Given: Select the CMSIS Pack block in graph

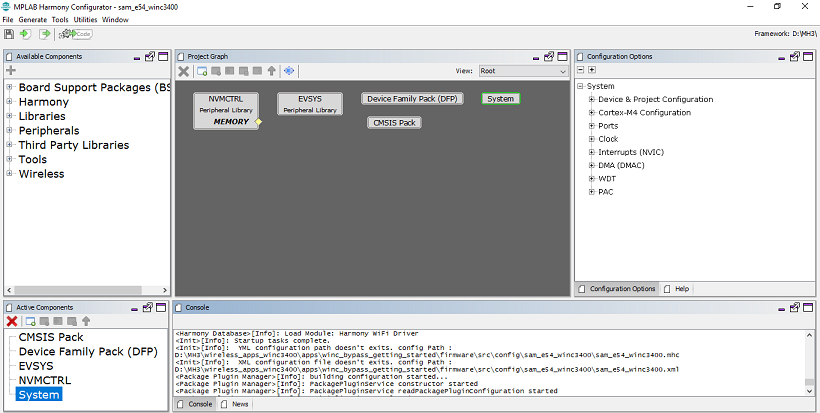Looking at the screenshot, I should pyautogui.click(x=394, y=123).
